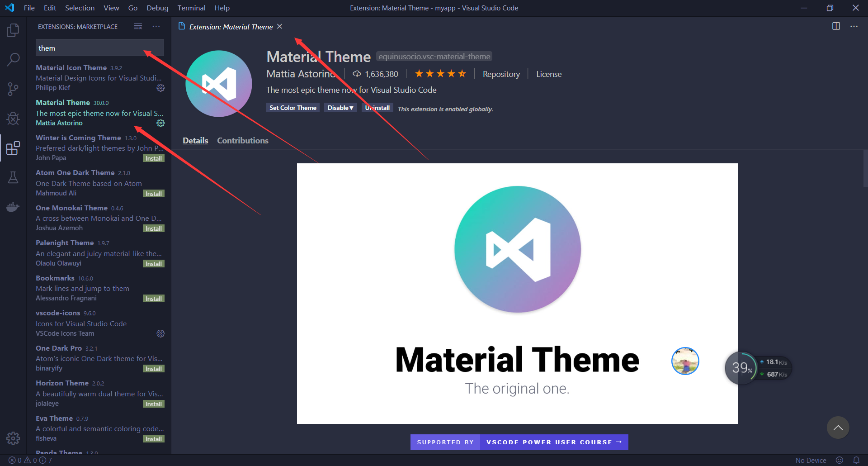
Task: Open the Explorer view in the activity bar
Action: coord(13,29)
